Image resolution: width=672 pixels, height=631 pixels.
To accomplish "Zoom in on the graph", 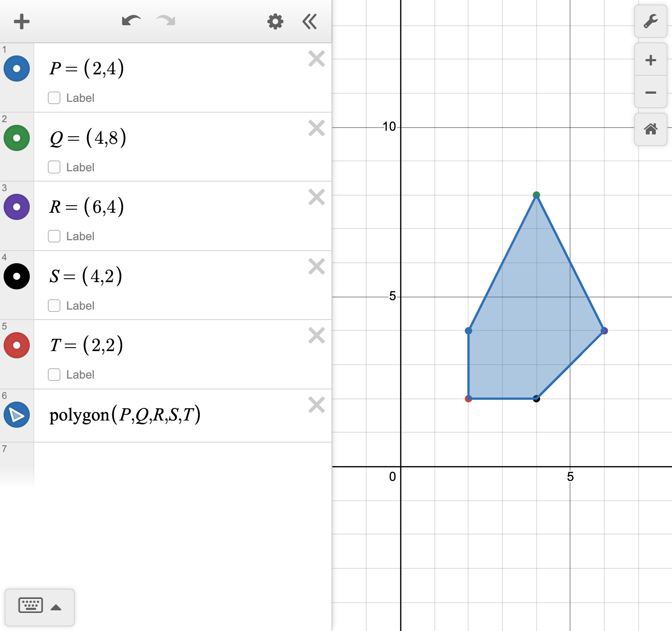I will [650, 60].
